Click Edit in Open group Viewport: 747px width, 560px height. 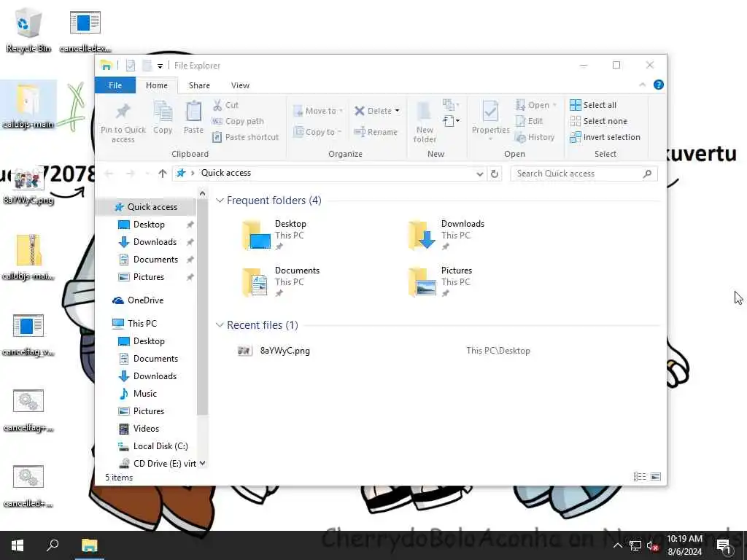(530, 121)
